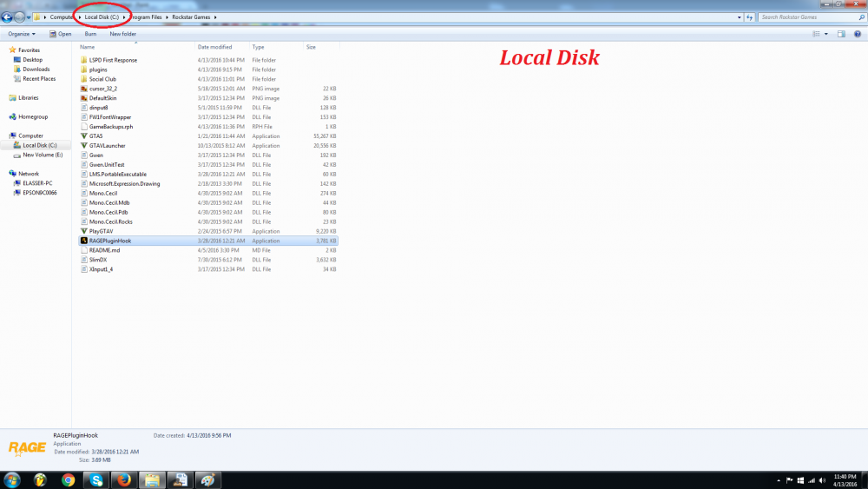This screenshot has height=489, width=868.
Task: Open Google Chrome from the taskbar
Action: 68,479
